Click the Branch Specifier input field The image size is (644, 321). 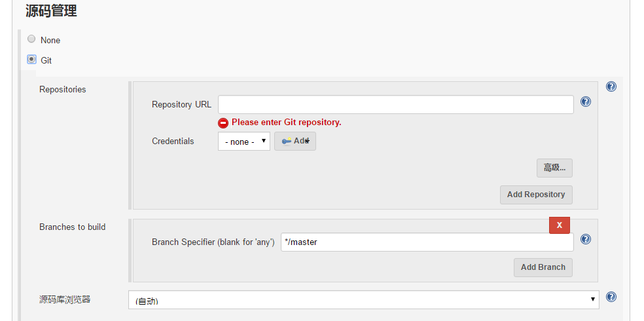click(427, 242)
